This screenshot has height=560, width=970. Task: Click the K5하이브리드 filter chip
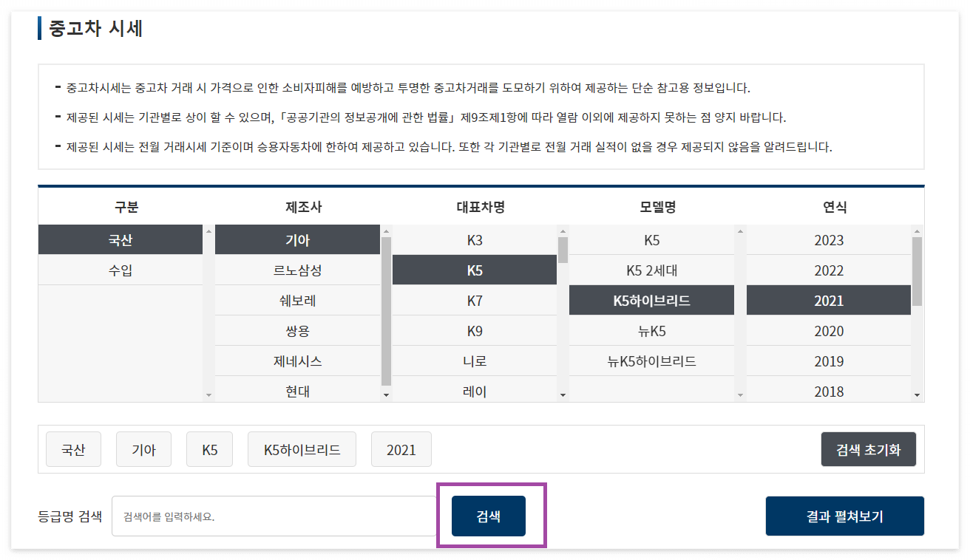302,449
